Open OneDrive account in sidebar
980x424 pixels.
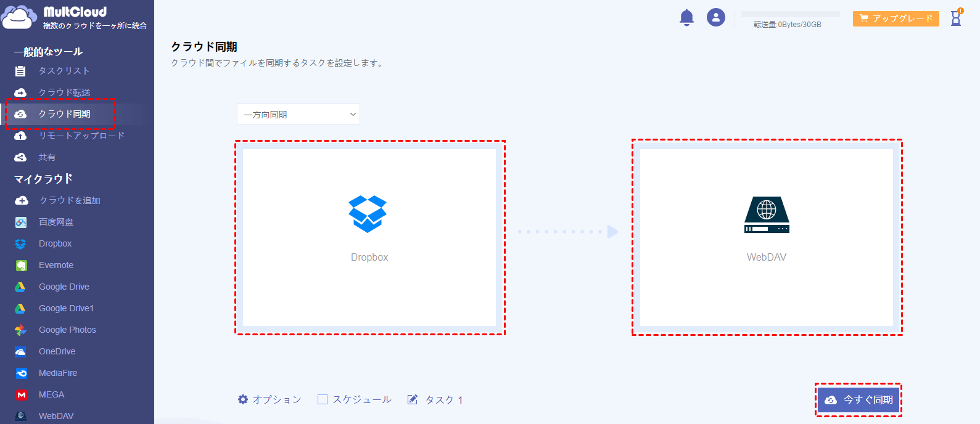pyautogui.click(x=57, y=351)
